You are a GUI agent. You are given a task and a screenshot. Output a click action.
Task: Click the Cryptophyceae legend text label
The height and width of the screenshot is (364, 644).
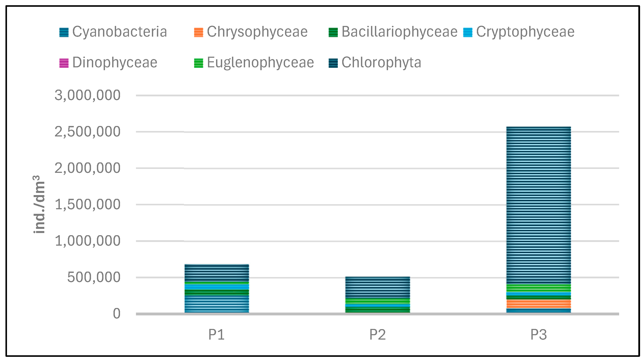(x=525, y=32)
